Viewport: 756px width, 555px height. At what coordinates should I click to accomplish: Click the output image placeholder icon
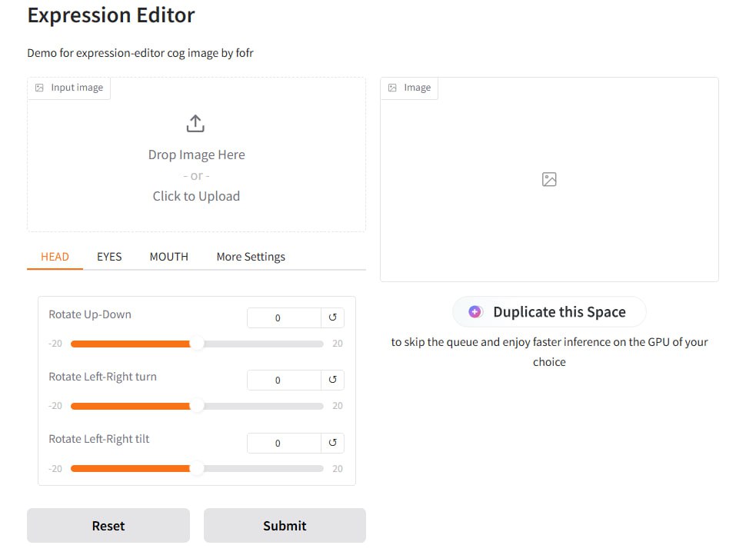point(549,179)
